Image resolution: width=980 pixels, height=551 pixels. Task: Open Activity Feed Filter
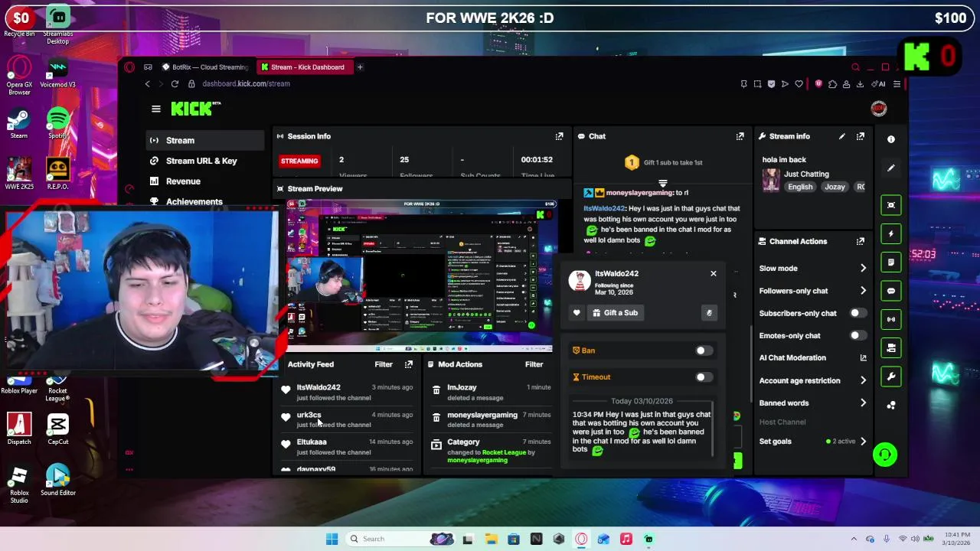tap(384, 364)
